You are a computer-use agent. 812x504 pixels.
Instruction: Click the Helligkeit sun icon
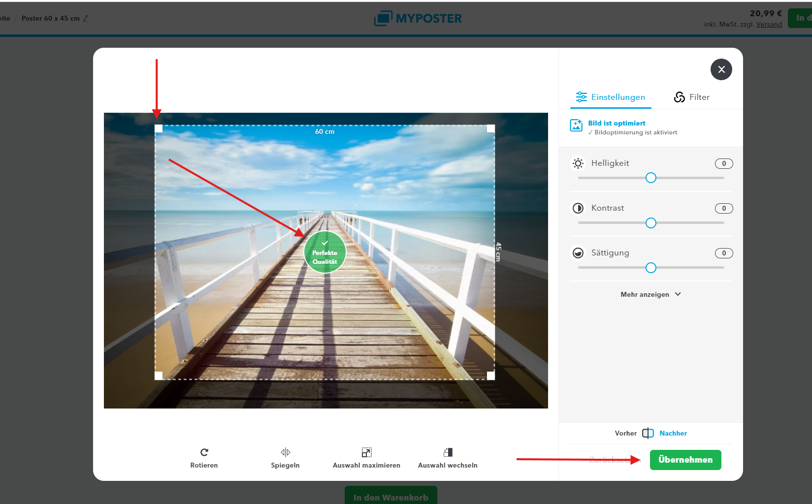pyautogui.click(x=578, y=163)
